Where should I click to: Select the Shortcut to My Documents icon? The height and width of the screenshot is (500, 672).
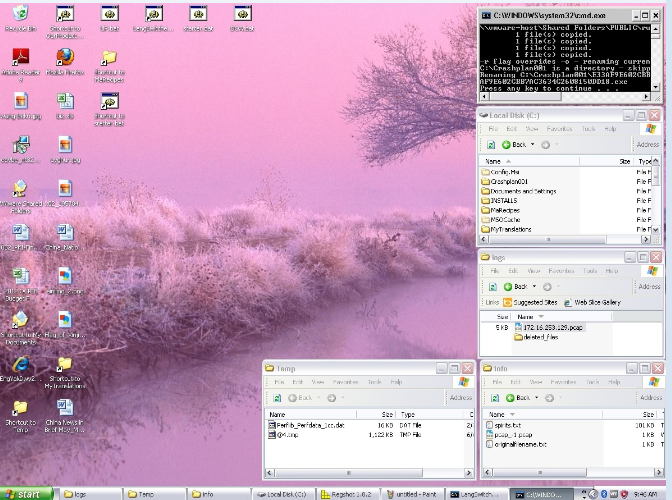tap(20, 329)
